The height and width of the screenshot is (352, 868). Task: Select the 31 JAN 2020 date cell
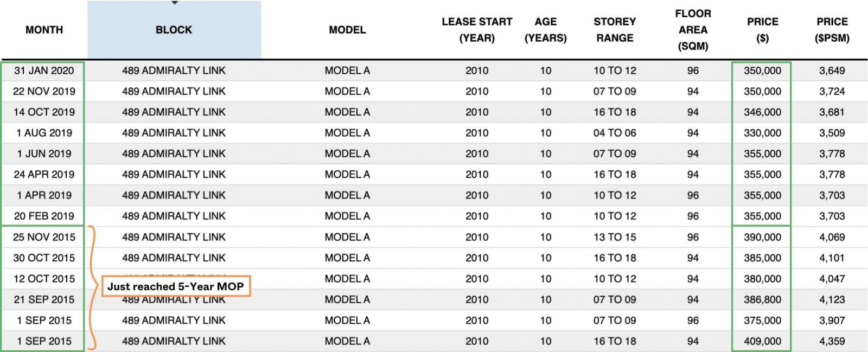44,71
